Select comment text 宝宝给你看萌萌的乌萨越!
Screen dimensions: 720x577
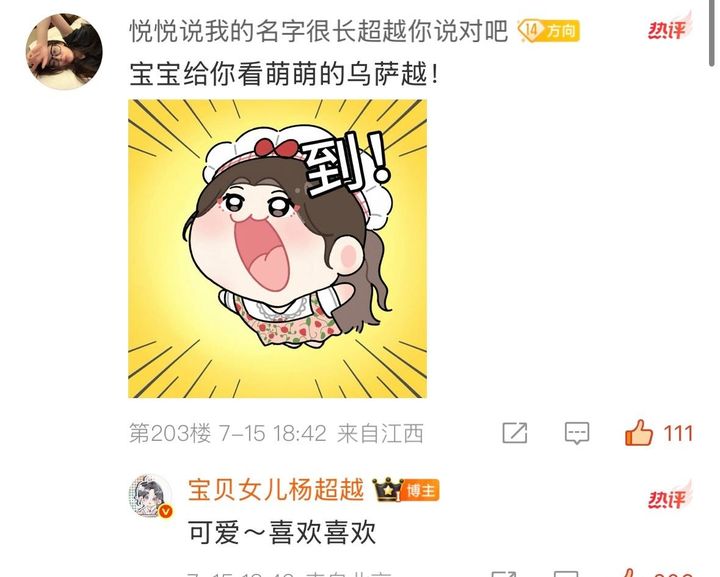tap(284, 74)
